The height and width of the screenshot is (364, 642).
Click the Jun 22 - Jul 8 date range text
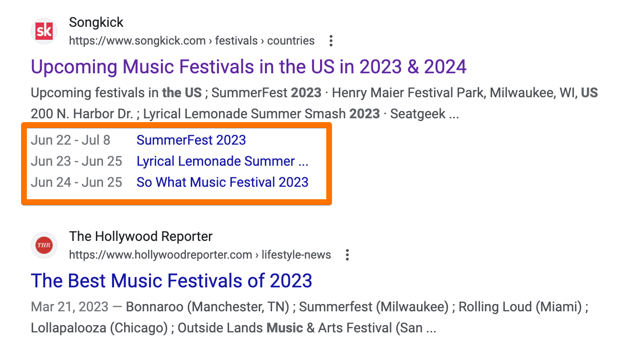pyautogui.click(x=70, y=140)
